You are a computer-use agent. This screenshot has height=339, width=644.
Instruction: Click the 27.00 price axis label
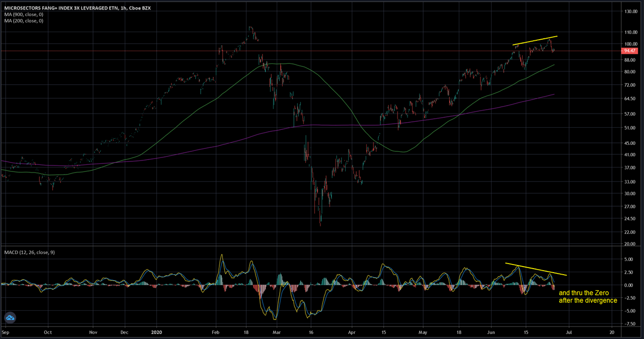pyautogui.click(x=629, y=206)
